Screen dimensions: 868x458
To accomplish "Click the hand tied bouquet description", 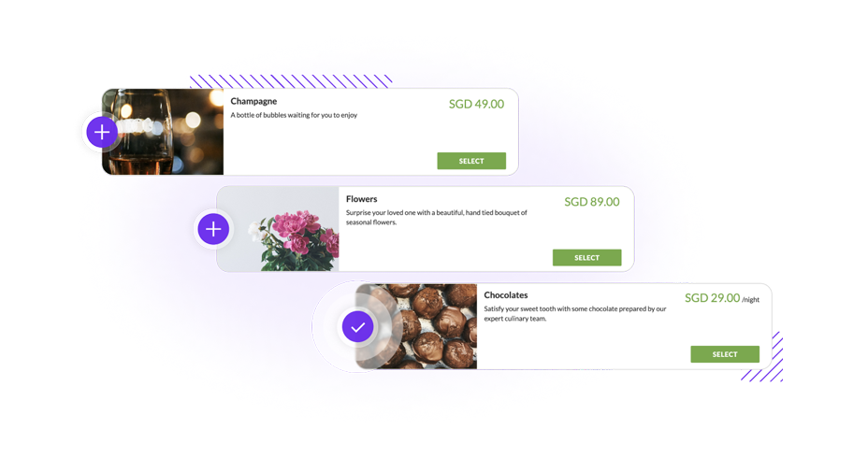I will tap(436, 218).
